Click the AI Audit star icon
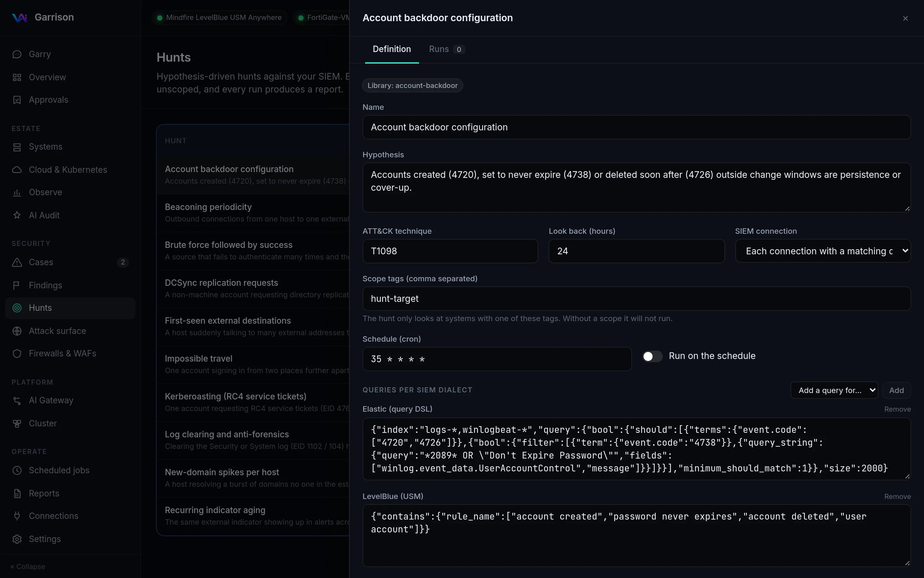924x578 pixels. click(x=17, y=215)
